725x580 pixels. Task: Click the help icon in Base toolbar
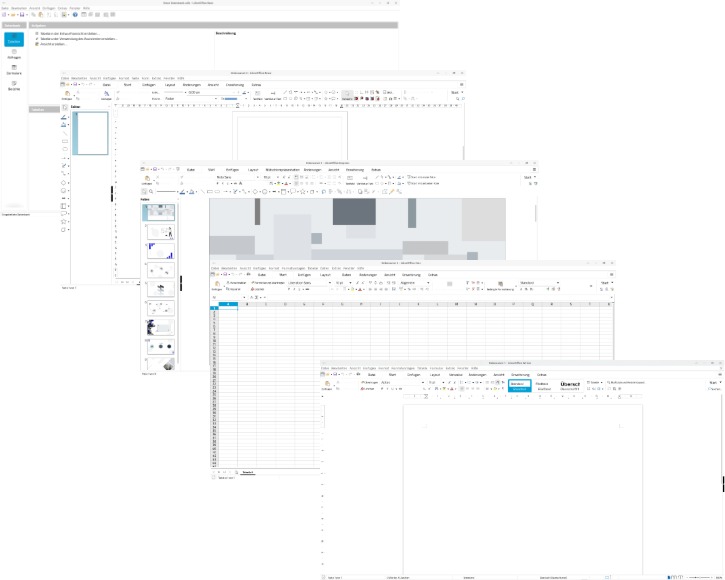[75, 15]
